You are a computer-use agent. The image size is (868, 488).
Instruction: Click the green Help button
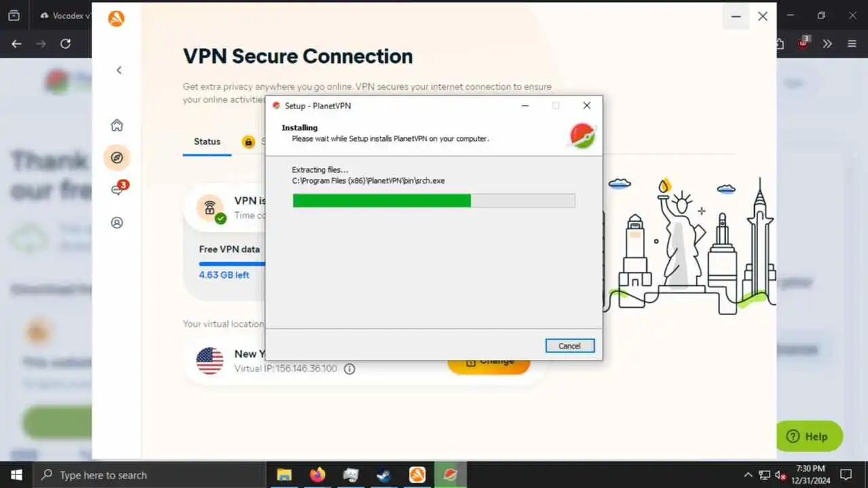coord(810,436)
